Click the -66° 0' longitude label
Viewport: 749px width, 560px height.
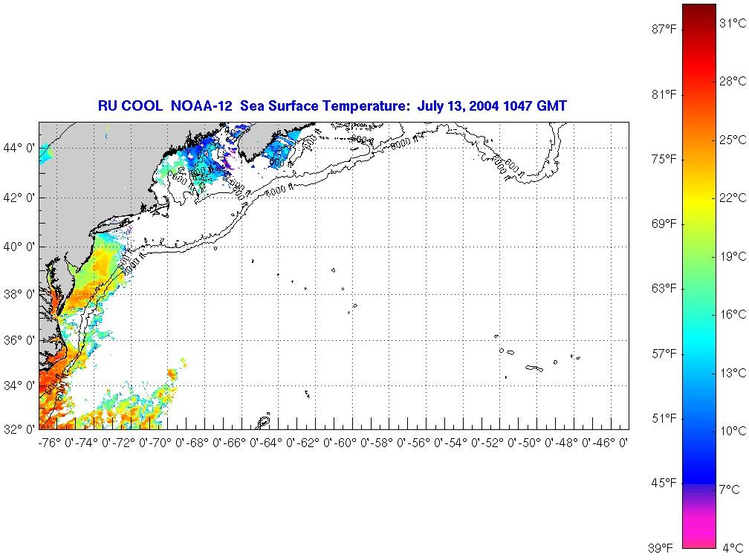241,443
